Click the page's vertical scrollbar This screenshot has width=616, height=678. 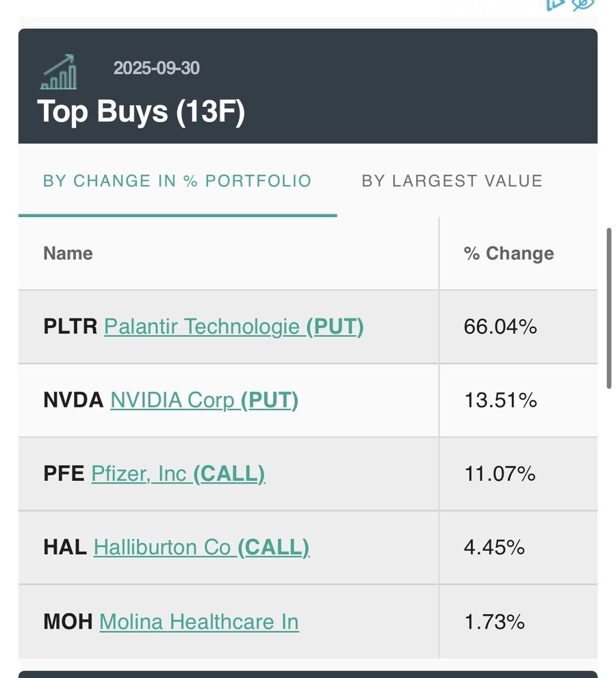pos(608,308)
